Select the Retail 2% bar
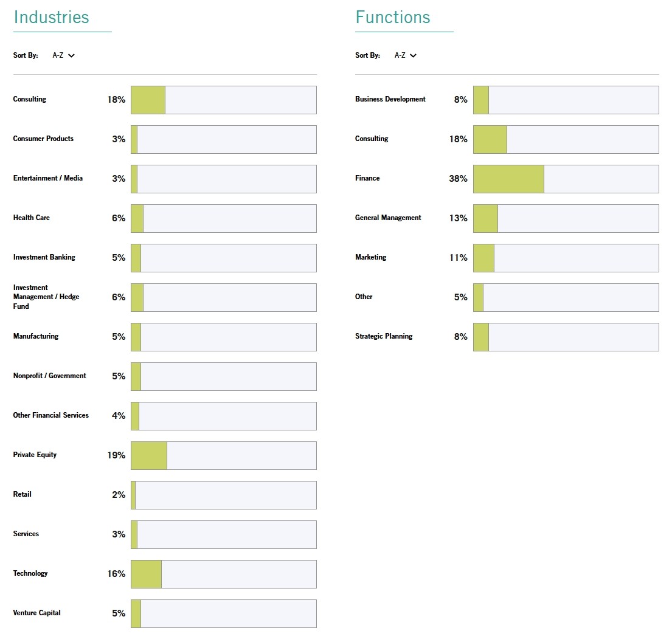The image size is (672, 642). [x=223, y=495]
